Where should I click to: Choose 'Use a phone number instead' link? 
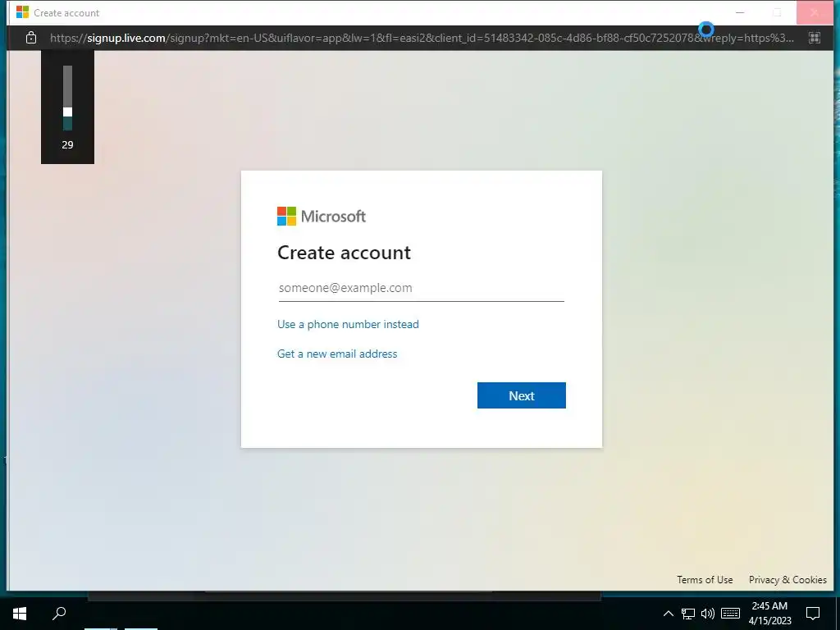click(348, 324)
